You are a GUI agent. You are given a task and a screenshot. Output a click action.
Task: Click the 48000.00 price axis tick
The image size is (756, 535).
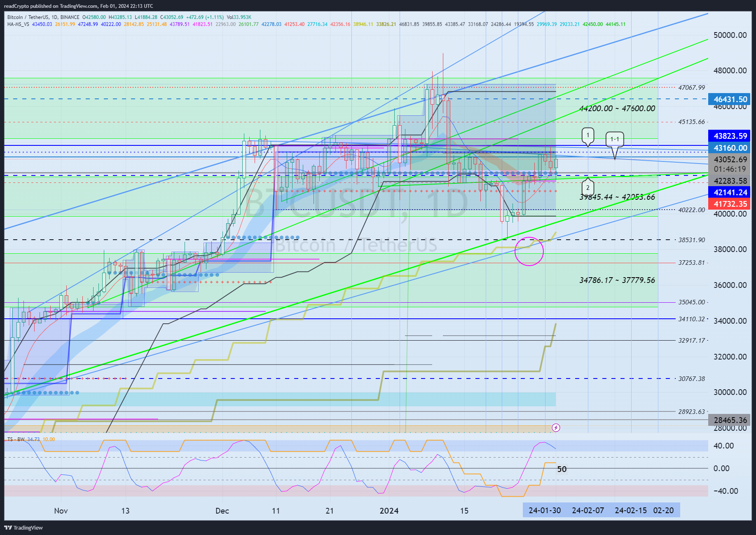pyautogui.click(x=730, y=70)
